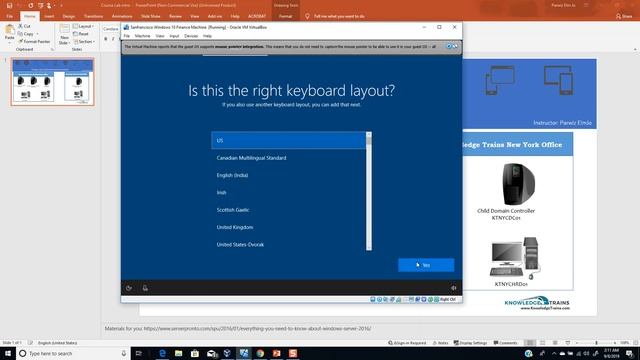Select United States-Dvorak keyboard layout
640x360 pixels.
tap(289, 244)
